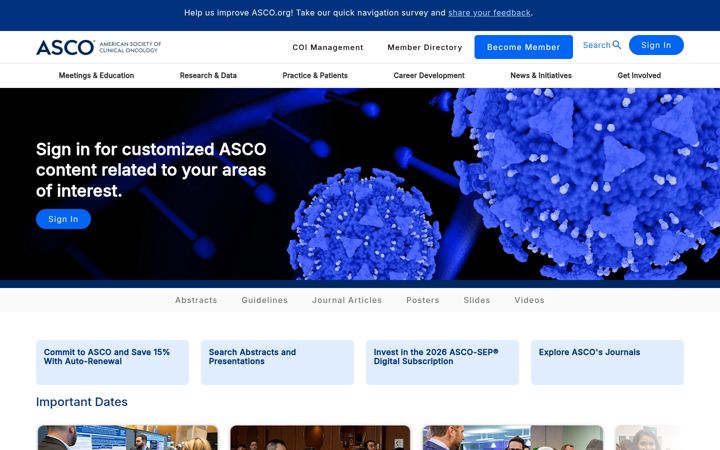Select the Videos tab
This screenshot has height=450, width=720.
tap(529, 300)
